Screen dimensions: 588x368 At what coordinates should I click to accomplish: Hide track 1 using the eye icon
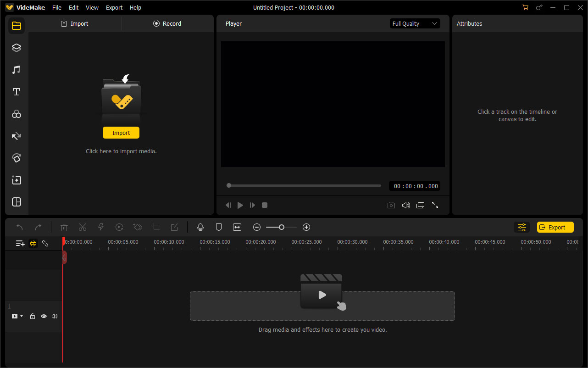(x=44, y=316)
